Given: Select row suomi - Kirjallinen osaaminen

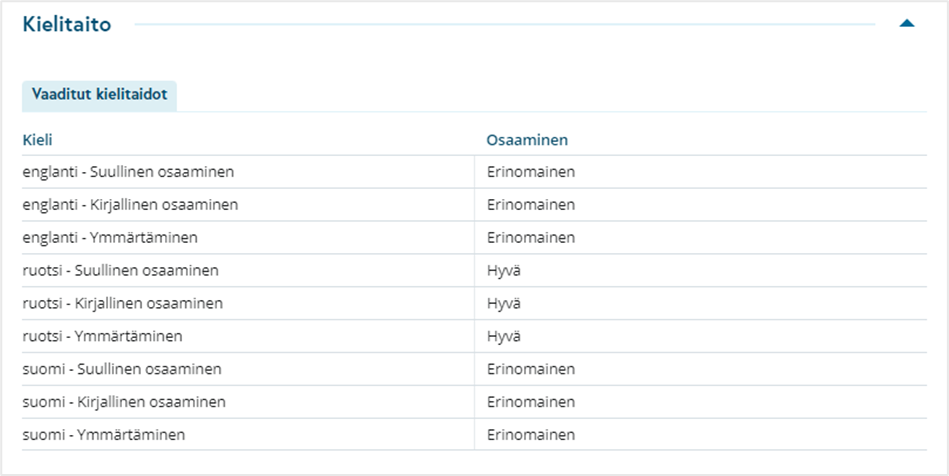Looking at the screenshot, I should pos(474,402).
